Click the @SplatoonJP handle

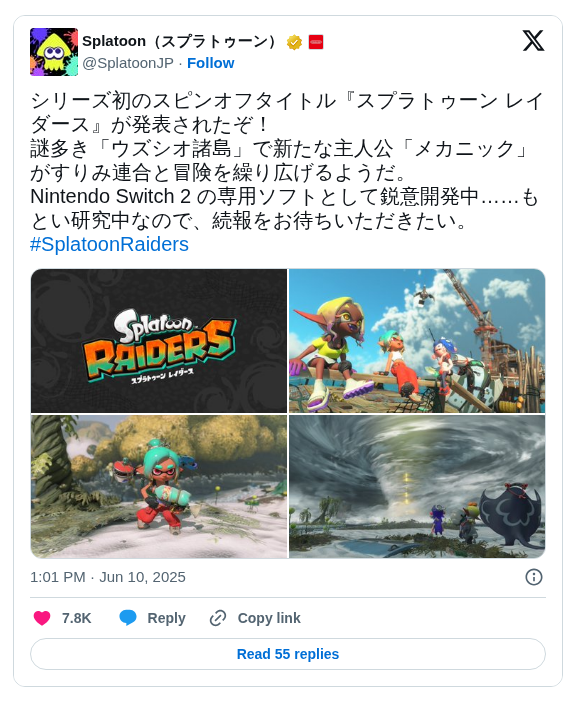pos(128,63)
